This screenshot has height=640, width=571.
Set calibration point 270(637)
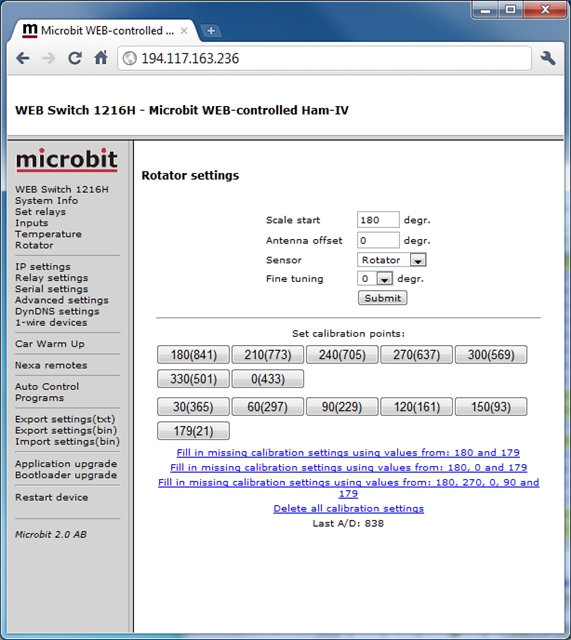pyautogui.click(x=416, y=355)
